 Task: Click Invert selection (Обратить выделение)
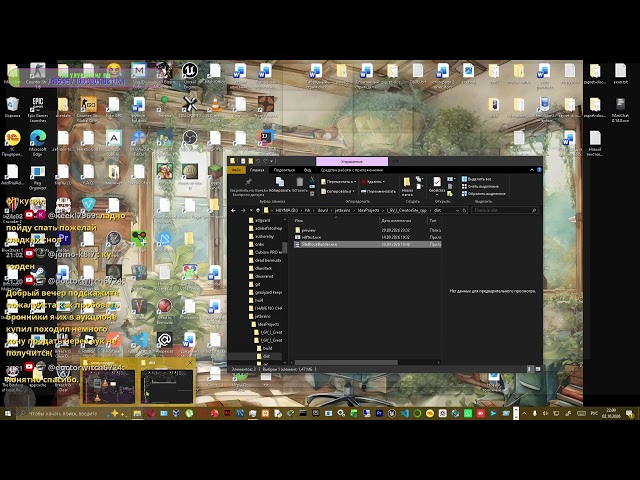click(483, 193)
